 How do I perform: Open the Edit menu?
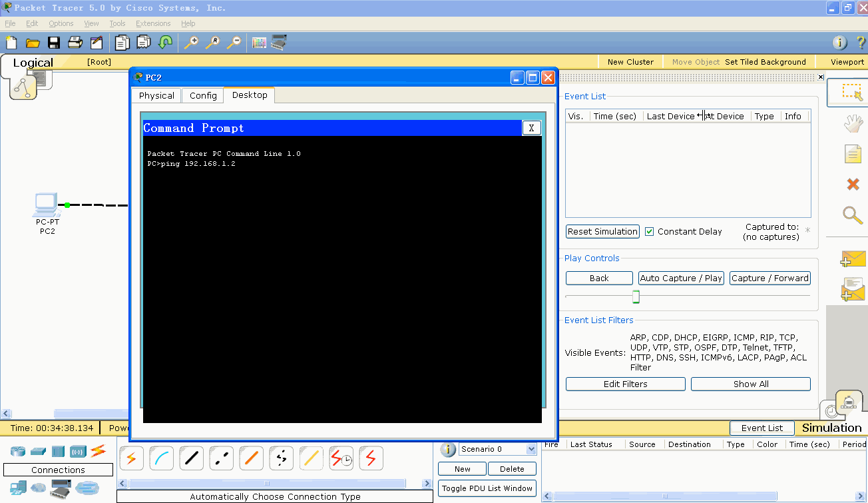click(32, 23)
